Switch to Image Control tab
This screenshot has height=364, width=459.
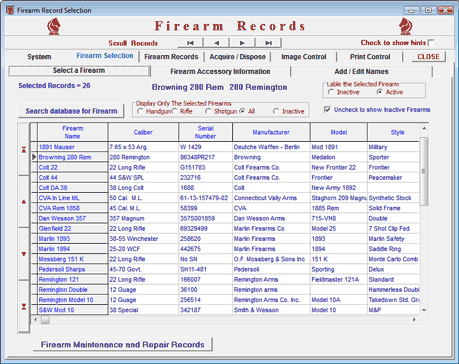pyautogui.click(x=304, y=57)
